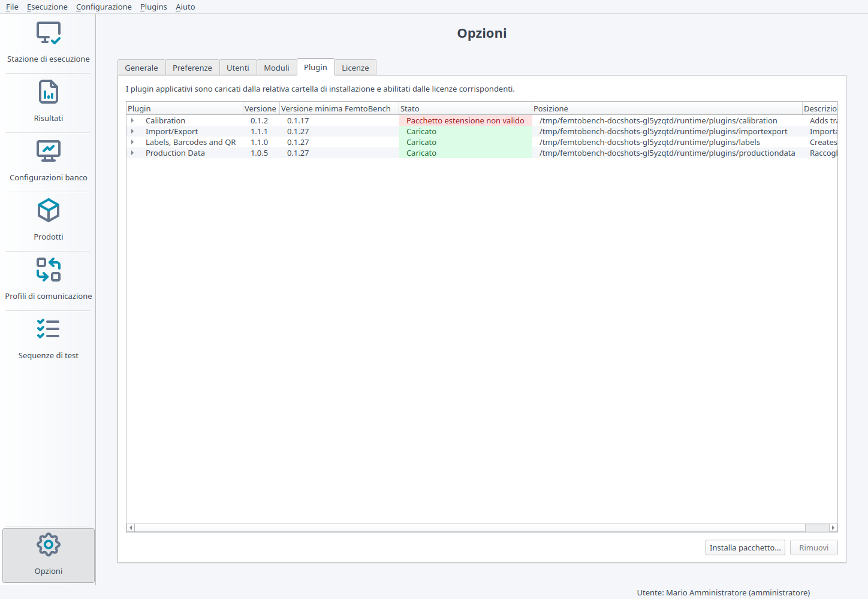The width and height of the screenshot is (868, 599).
Task: Switch to the Preferenze tab
Action: click(192, 68)
